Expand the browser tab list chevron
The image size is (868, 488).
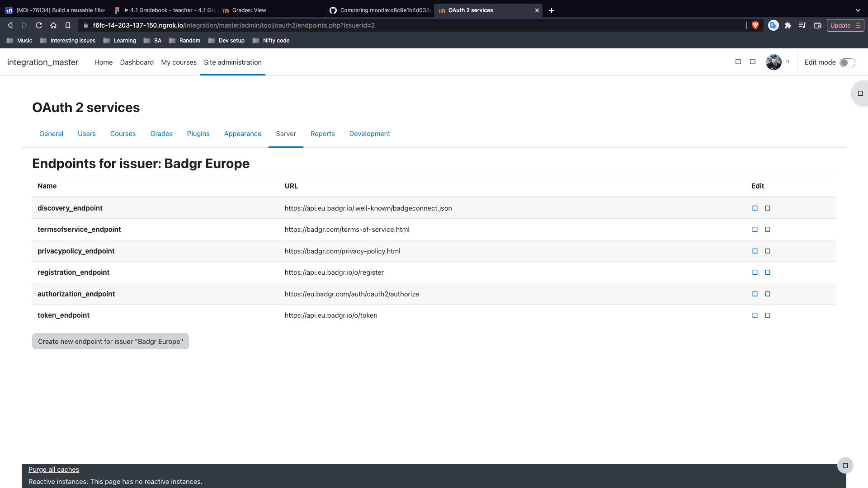click(858, 10)
